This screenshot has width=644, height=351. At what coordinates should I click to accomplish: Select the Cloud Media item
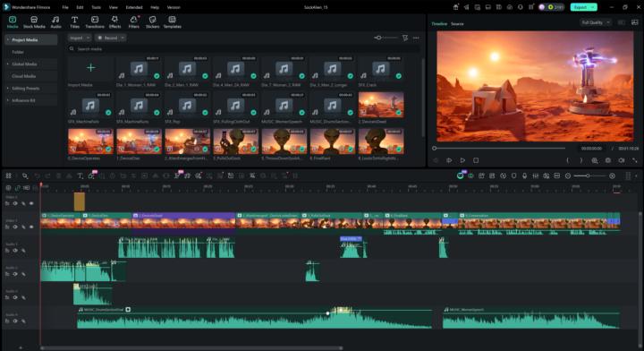(x=24, y=76)
